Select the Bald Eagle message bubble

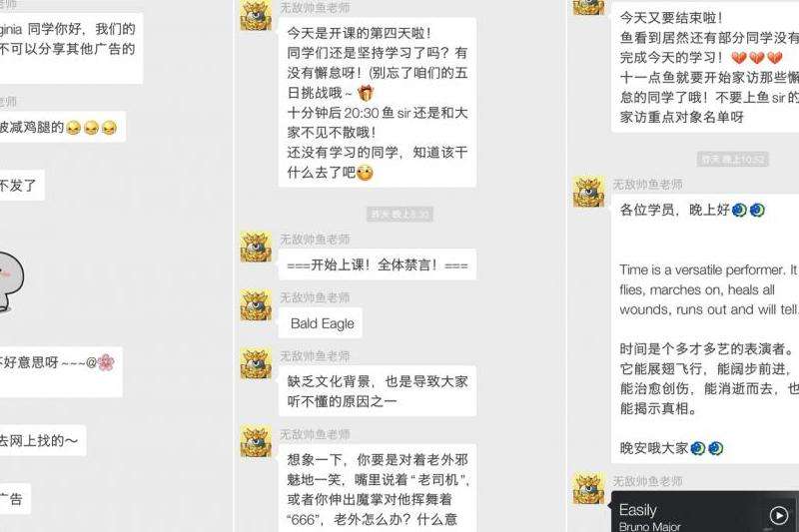pos(321,323)
